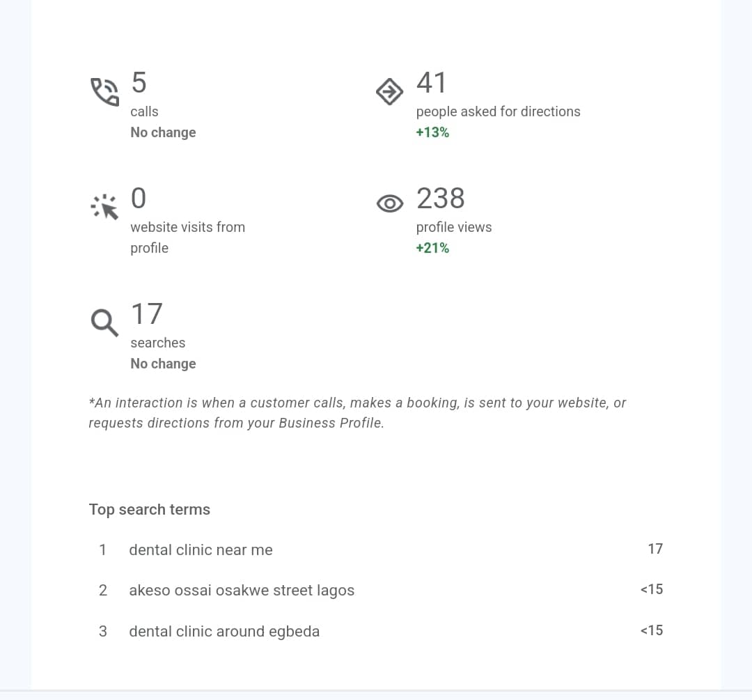The width and height of the screenshot is (752, 700).
Task: Click the +13% directions change label
Action: coord(432,132)
